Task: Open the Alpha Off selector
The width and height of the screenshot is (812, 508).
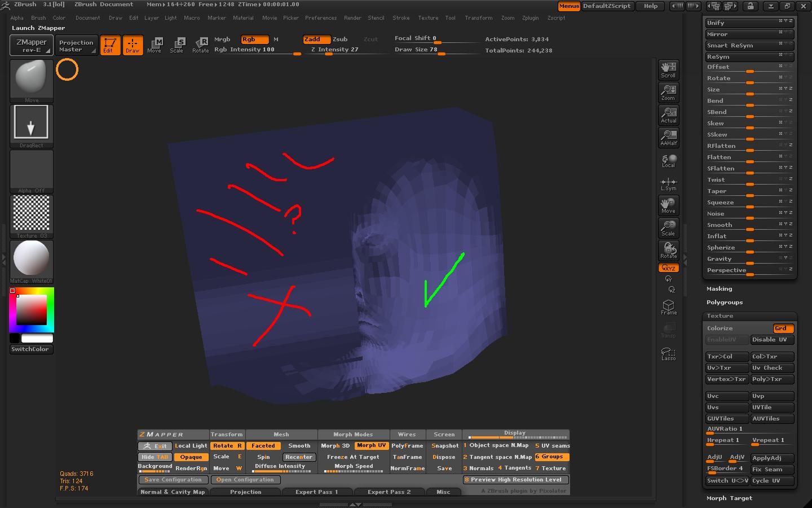Action: 32,172
